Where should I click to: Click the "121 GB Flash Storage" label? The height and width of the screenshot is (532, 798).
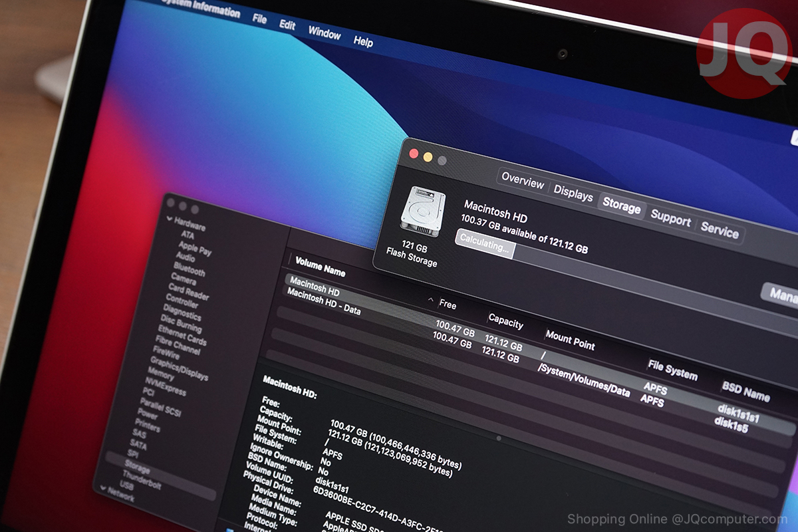(413, 253)
